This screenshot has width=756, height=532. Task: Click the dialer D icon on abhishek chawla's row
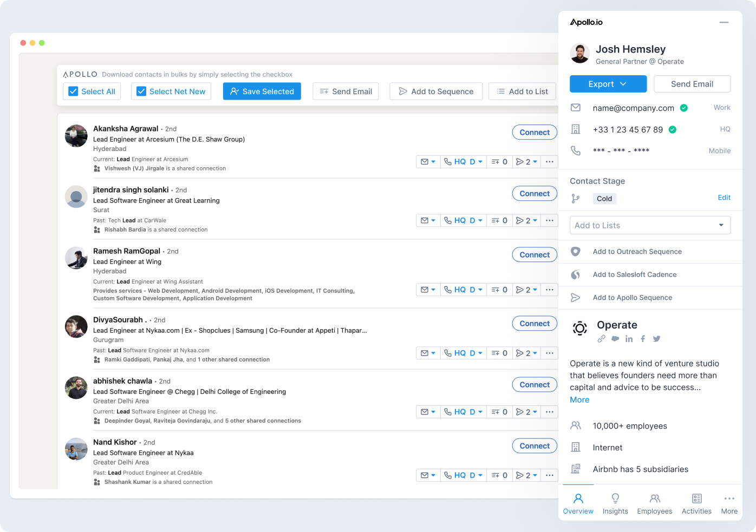pos(472,411)
